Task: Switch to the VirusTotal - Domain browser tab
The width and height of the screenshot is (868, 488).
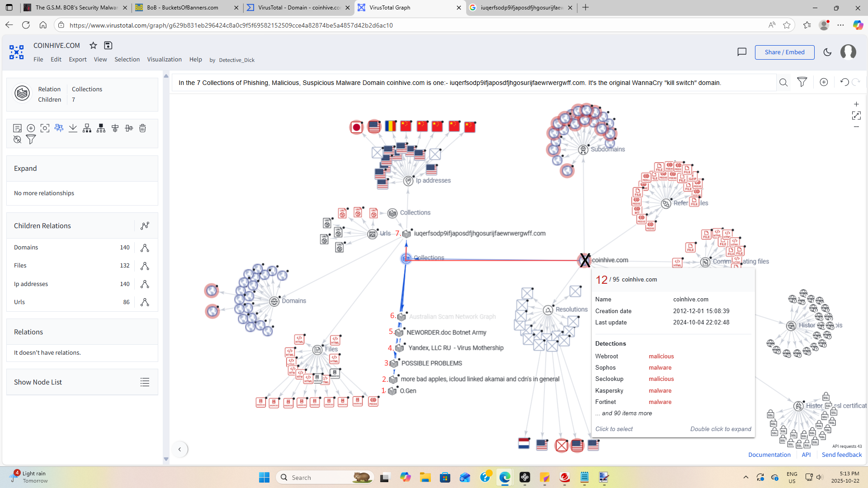Action: [299, 8]
